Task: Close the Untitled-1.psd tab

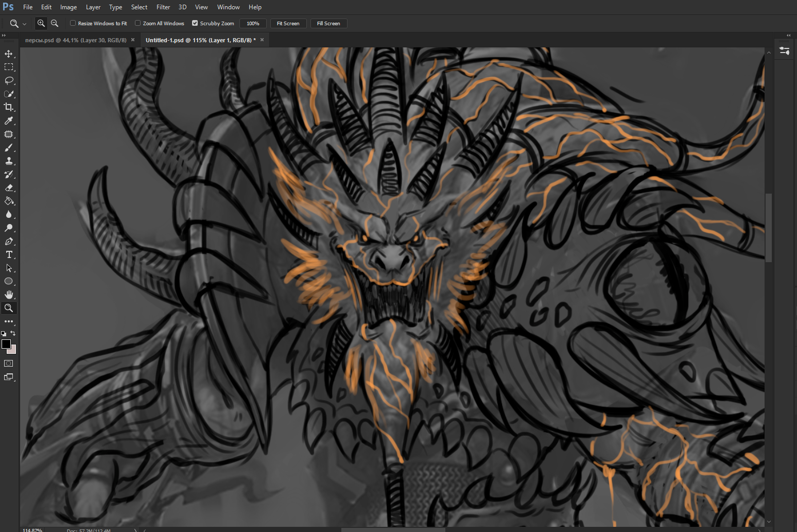Action: tap(262, 40)
